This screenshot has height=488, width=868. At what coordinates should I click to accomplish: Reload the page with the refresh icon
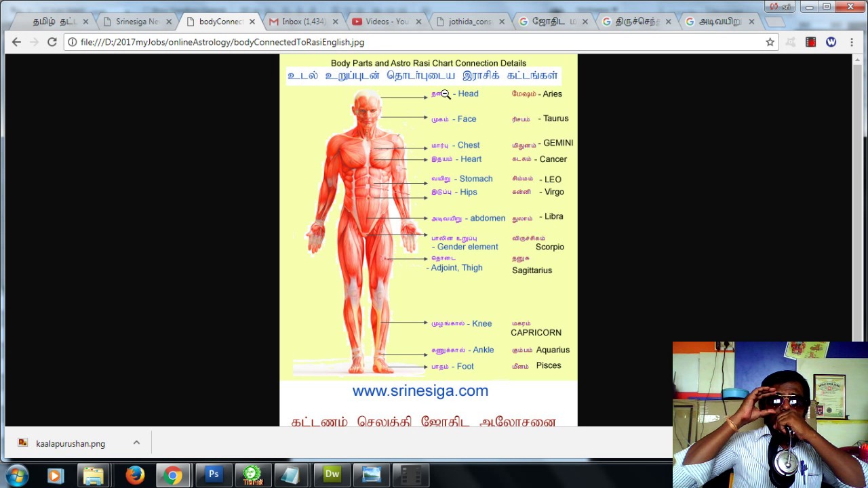coord(52,42)
